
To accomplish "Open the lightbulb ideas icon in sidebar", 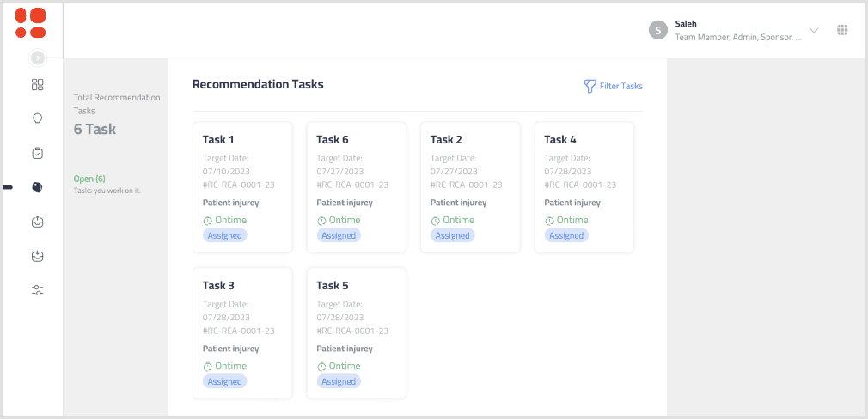I will coord(37,118).
